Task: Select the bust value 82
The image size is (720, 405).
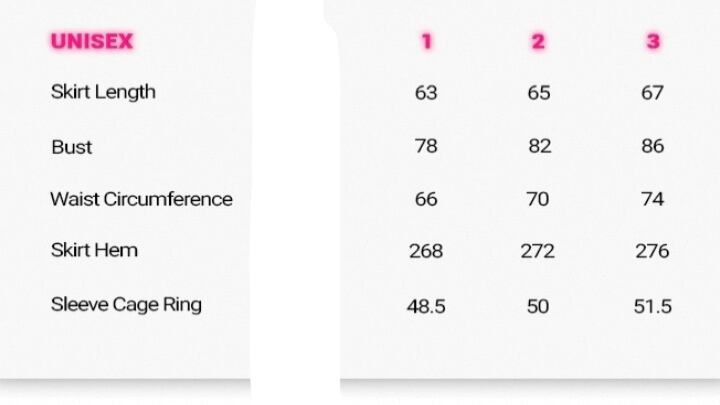Action: coord(539,146)
